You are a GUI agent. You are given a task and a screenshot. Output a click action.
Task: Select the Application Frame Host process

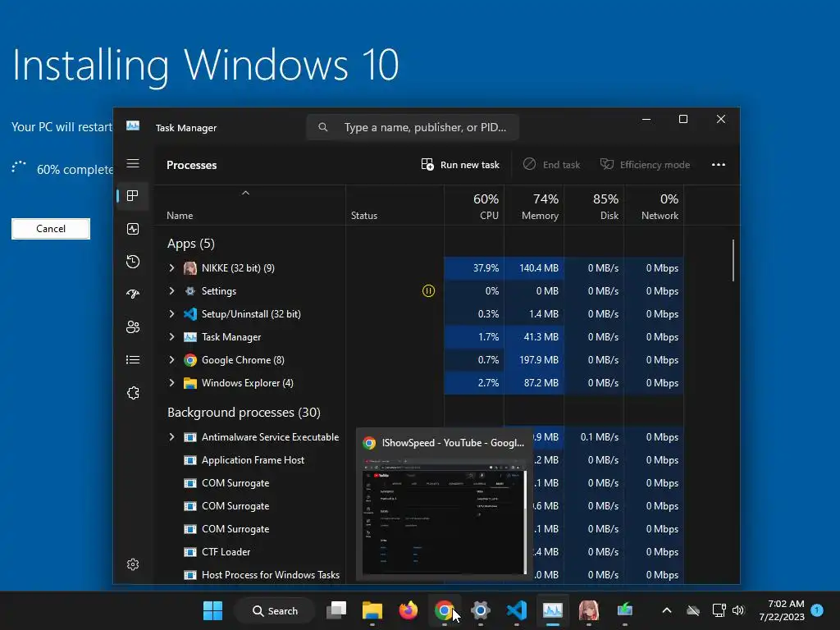pos(253,460)
